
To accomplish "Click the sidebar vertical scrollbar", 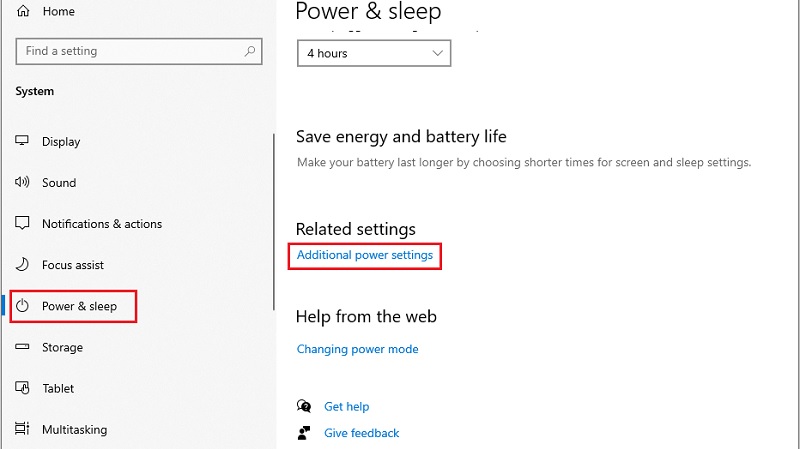I will 274,222.
